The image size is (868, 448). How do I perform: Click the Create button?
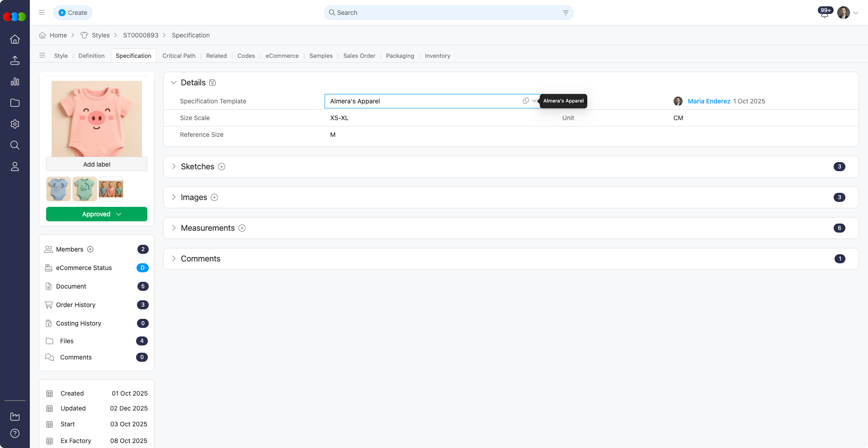pyautogui.click(x=73, y=13)
